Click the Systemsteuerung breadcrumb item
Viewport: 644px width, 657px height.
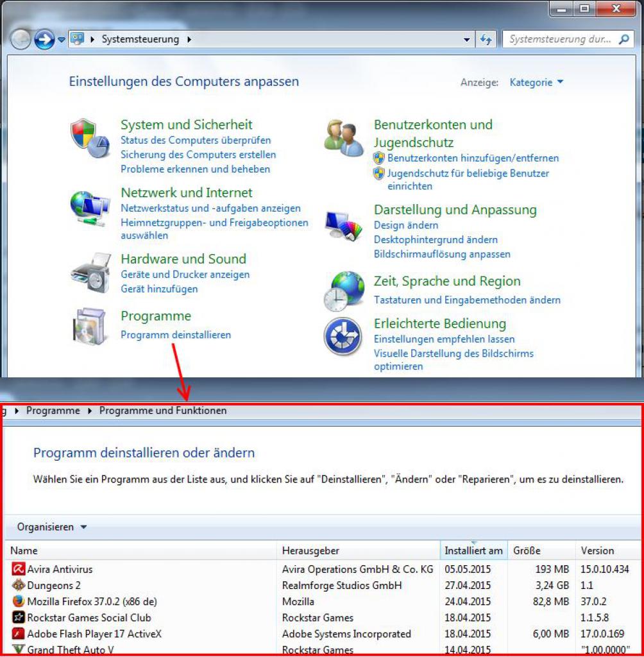pyautogui.click(x=140, y=39)
